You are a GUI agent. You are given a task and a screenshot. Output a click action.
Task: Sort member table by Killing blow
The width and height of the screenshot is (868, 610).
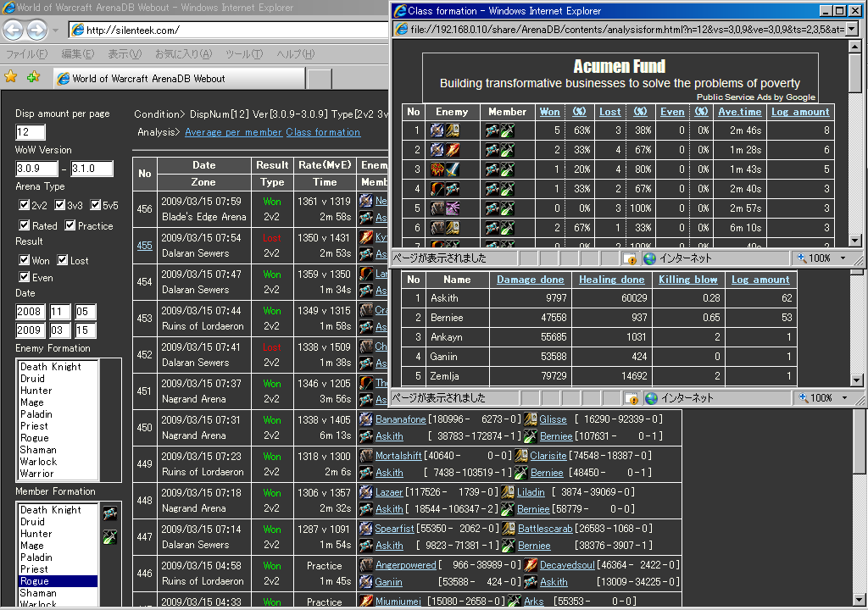(687, 280)
